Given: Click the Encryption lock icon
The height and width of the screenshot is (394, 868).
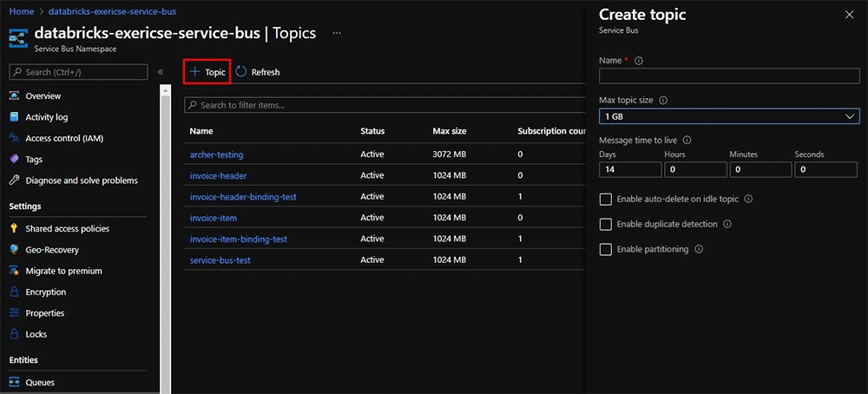Looking at the screenshot, I should pos(15,292).
